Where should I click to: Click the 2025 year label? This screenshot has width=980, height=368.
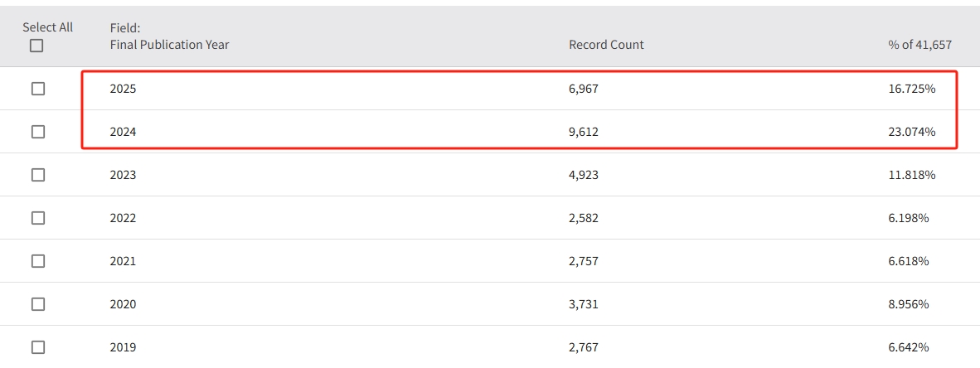tap(123, 89)
